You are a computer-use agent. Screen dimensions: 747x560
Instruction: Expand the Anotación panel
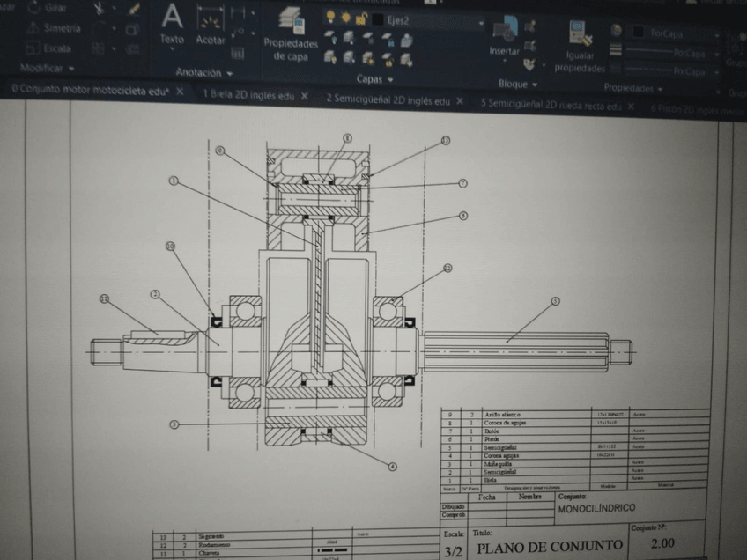203,73
